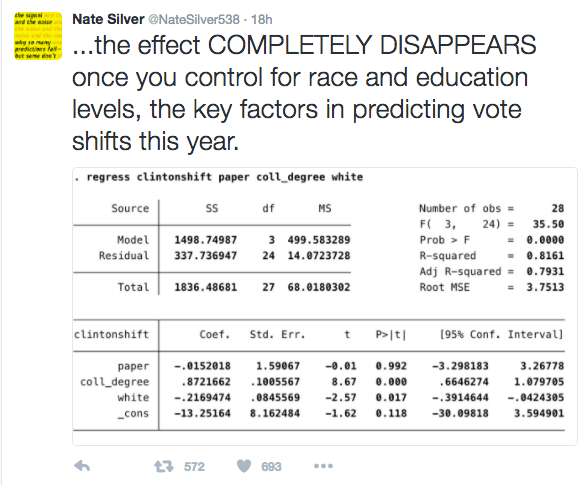This screenshot has height=485, width=588.
Task: Open the 18h timestamp permalink
Action: [x=261, y=20]
